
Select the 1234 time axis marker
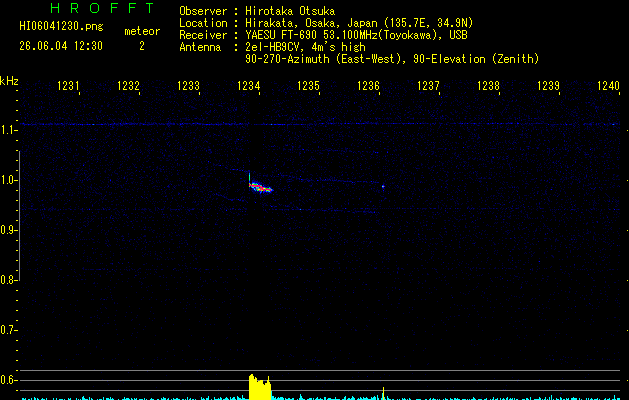tap(248, 85)
